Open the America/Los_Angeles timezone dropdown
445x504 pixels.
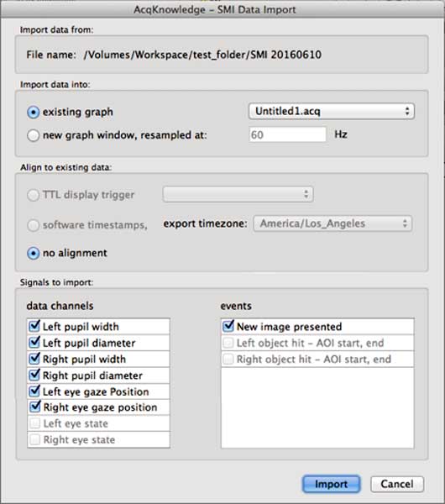(x=332, y=223)
